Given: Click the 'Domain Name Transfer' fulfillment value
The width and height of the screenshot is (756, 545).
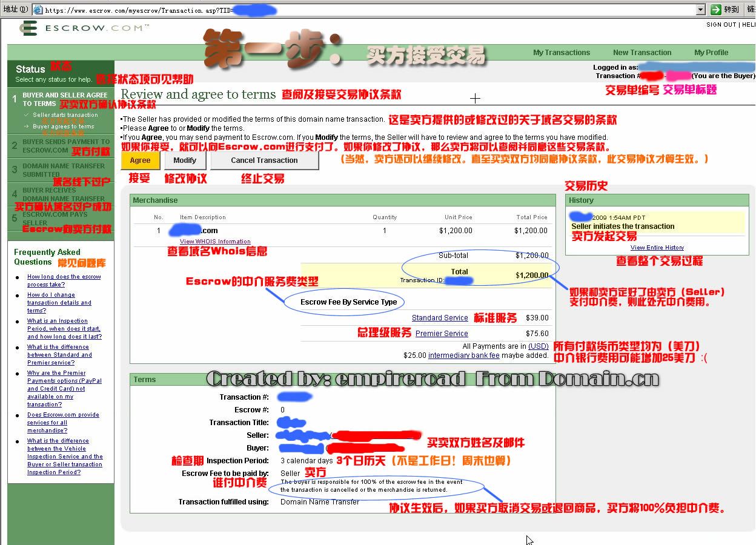Looking at the screenshot, I should pyautogui.click(x=320, y=502).
